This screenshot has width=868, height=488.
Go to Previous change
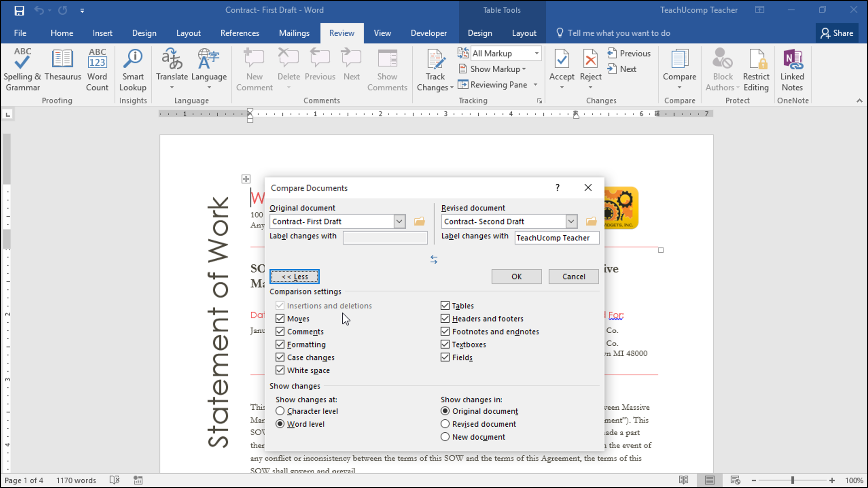pos(629,53)
